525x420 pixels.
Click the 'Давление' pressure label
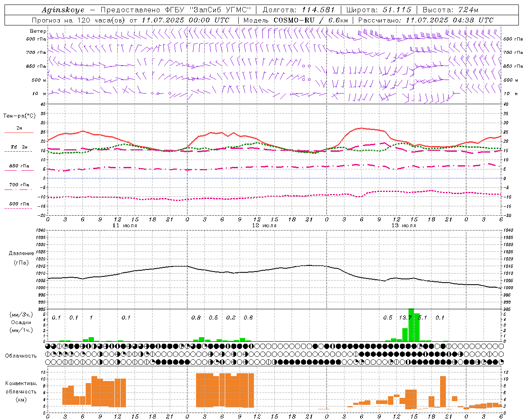coord(21,253)
